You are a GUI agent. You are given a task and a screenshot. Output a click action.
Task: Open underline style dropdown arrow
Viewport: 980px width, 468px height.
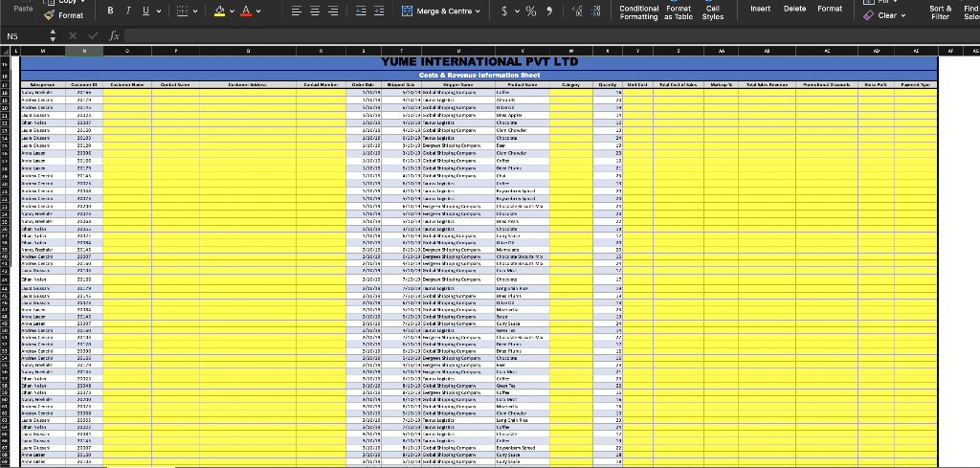coord(158,11)
